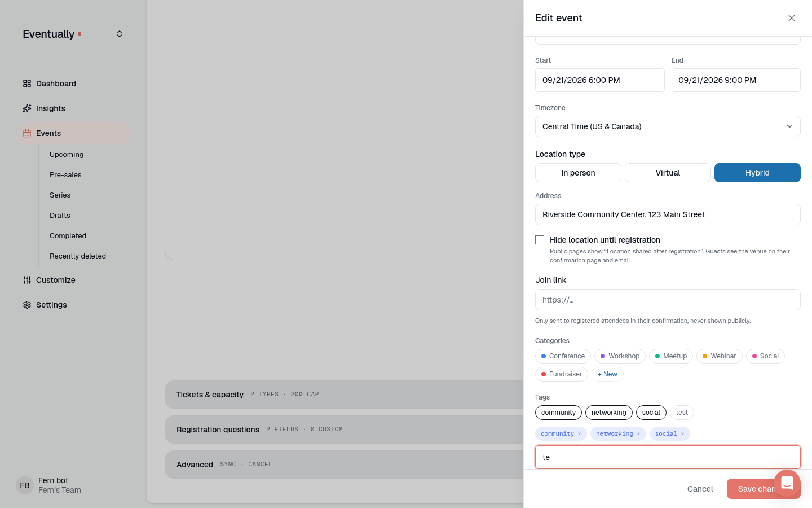Select Virtual location type

point(668,173)
